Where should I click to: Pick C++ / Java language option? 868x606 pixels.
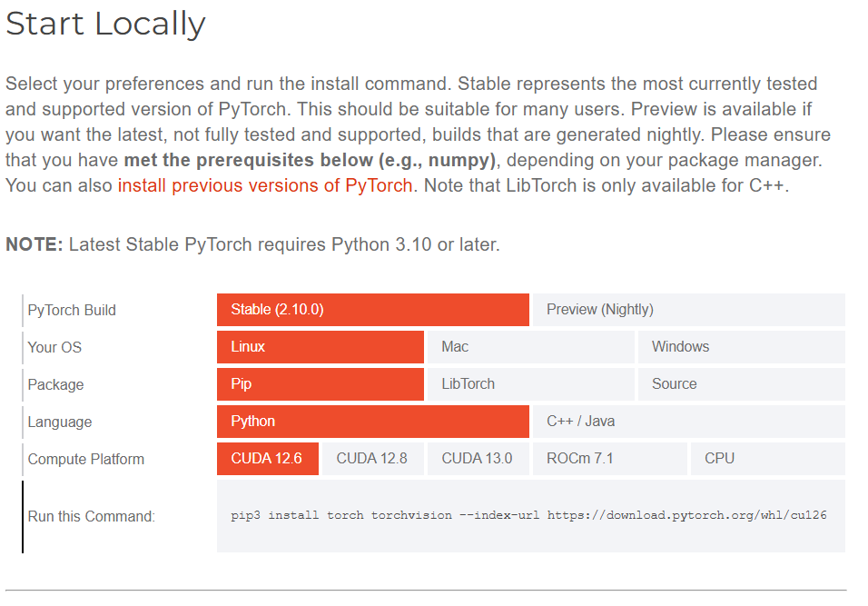688,422
